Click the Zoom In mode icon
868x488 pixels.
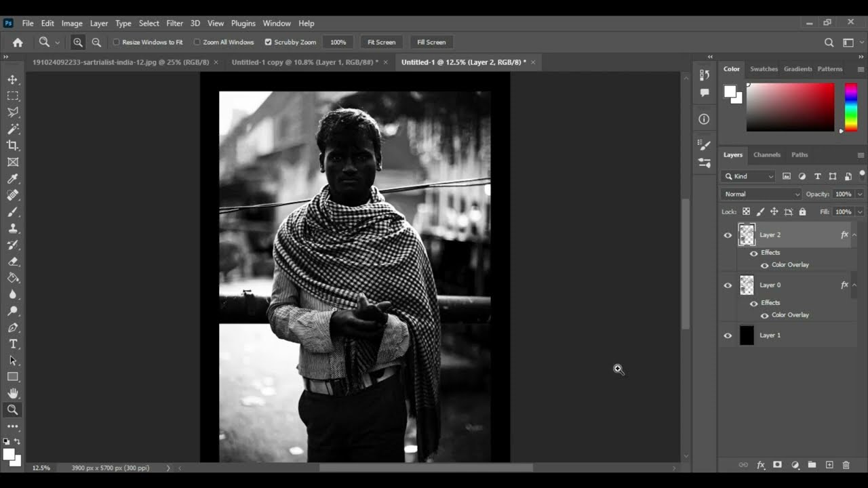coord(78,42)
